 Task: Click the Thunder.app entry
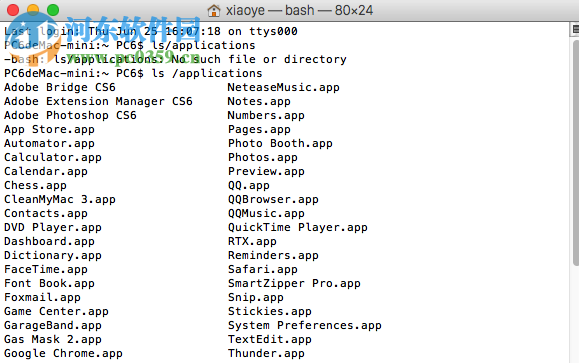tap(266, 353)
